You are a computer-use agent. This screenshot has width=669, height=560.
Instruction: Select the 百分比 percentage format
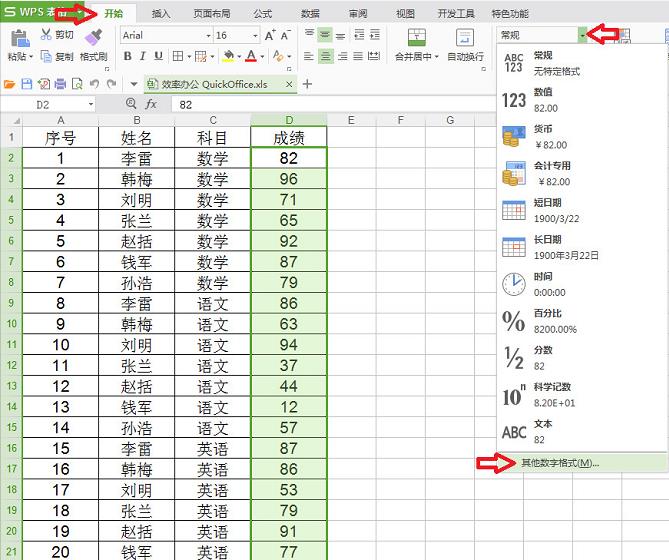582,321
